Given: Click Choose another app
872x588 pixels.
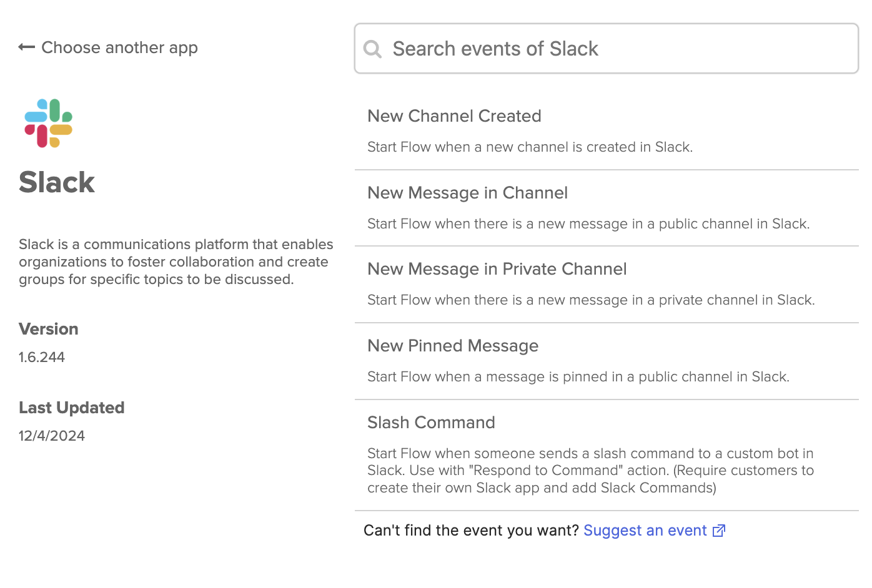Looking at the screenshot, I should tap(119, 47).
